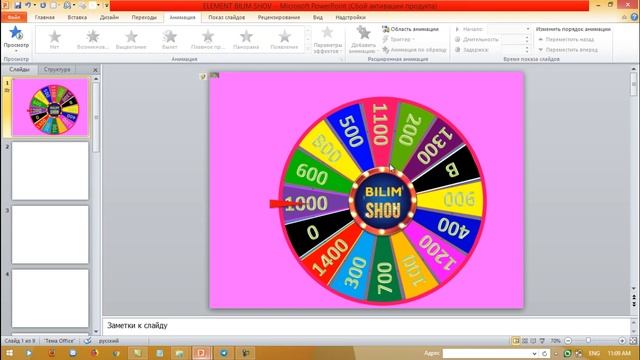Select blank slide 3 thumbnail

point(50,235)
